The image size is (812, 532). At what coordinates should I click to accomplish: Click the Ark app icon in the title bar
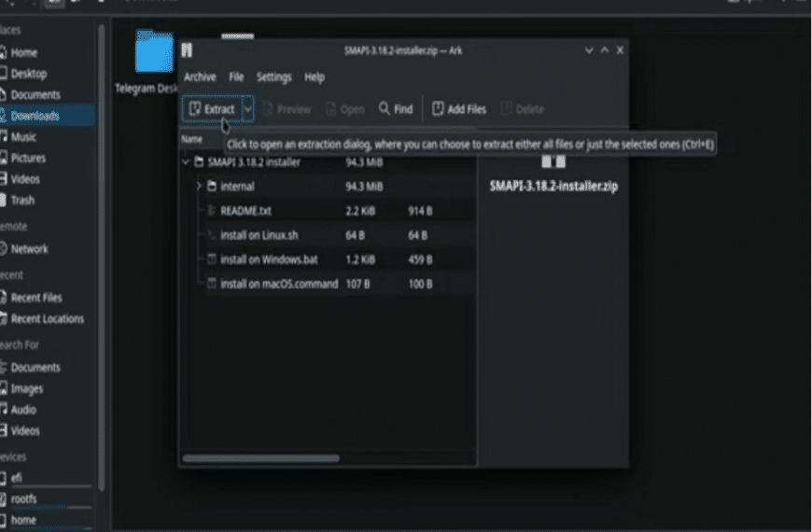[187, 50]
